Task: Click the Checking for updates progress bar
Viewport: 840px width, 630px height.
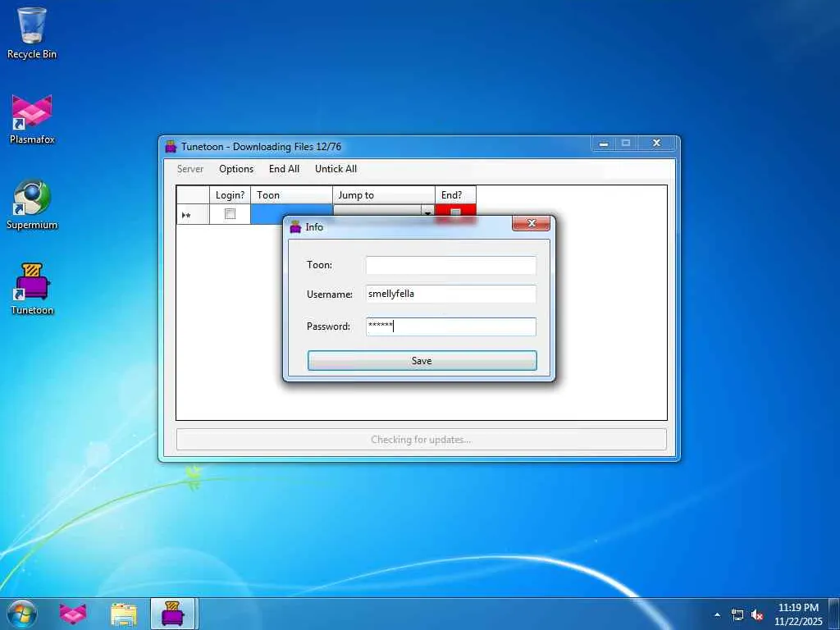Action: pyautogui.click(x=422, y=440)
